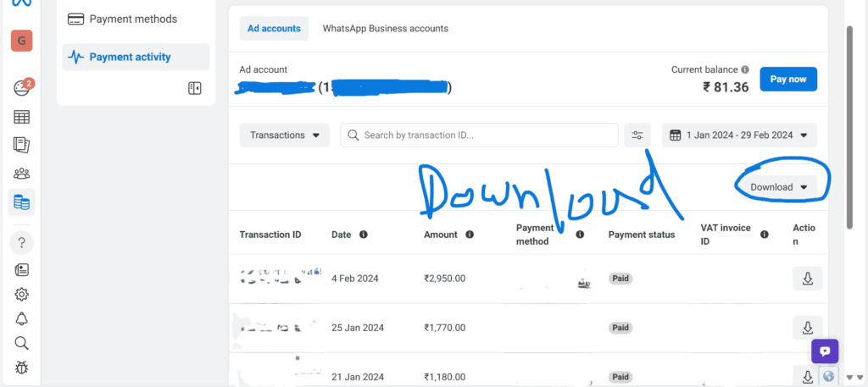Expand the Transactions dropdown
Screen dimensions: 868x387
coord(284,135)
